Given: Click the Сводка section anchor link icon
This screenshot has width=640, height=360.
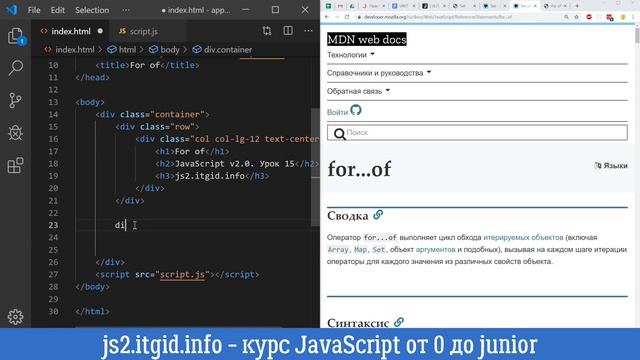Looking at the screenshot, I should (x=378, y=215).
